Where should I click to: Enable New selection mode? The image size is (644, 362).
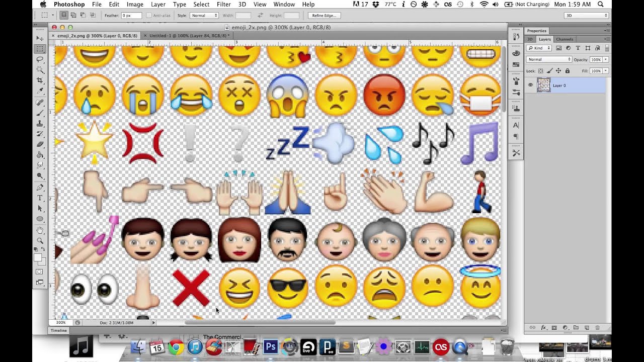pyautogui.click(x=65, y=16)
